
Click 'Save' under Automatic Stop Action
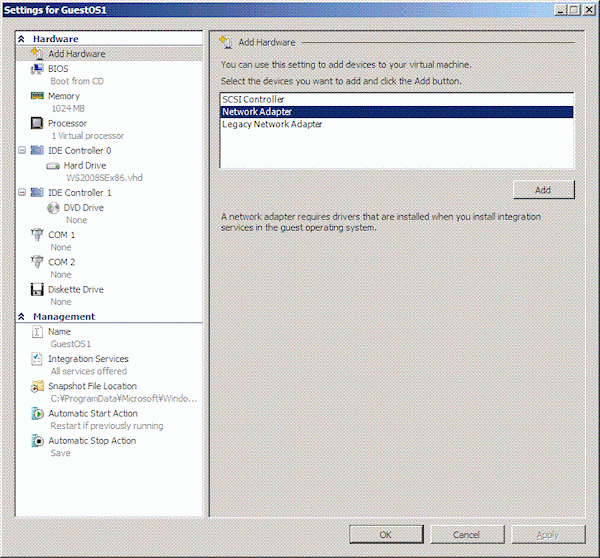click(x=60, y=453)
